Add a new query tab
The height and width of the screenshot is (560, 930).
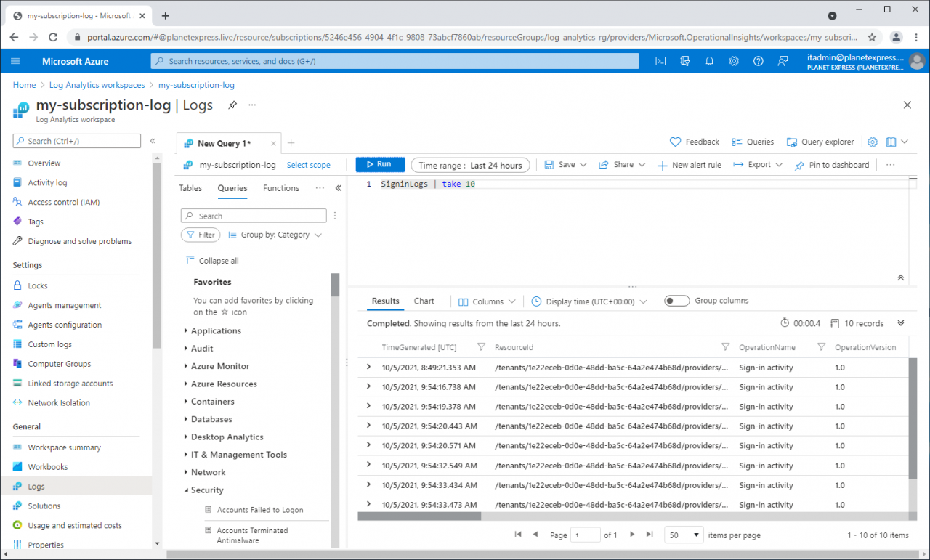[291, 143]
